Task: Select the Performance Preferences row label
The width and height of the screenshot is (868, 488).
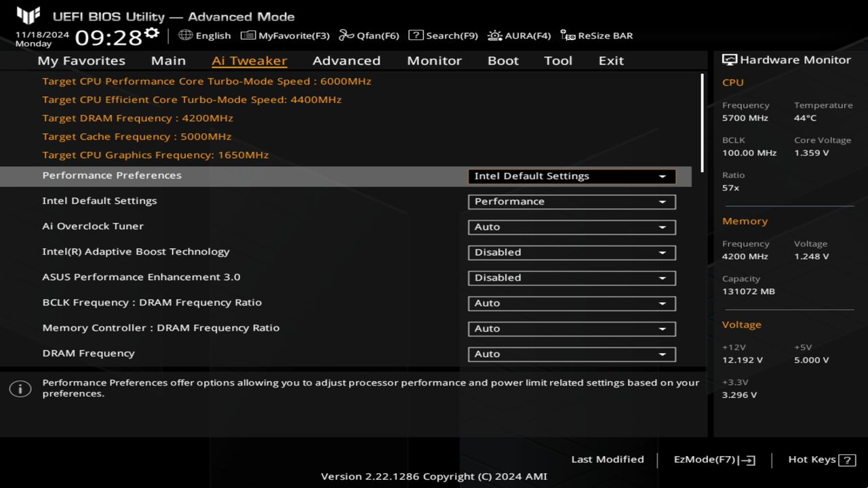Action: 112,175
